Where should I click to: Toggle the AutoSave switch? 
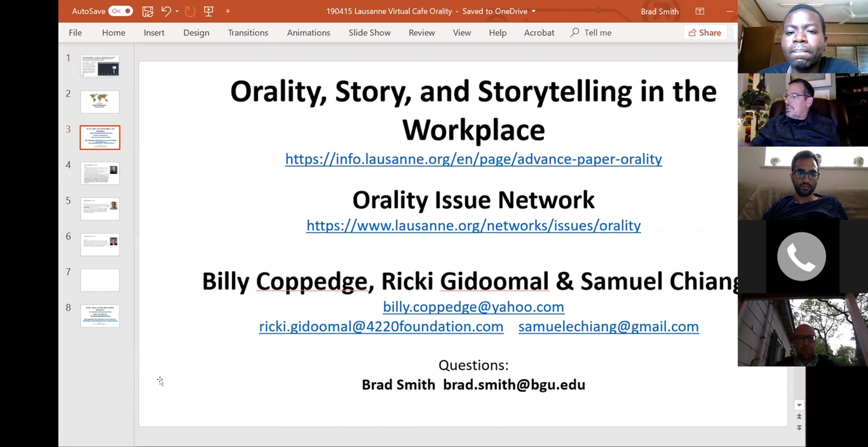point(121,11)
